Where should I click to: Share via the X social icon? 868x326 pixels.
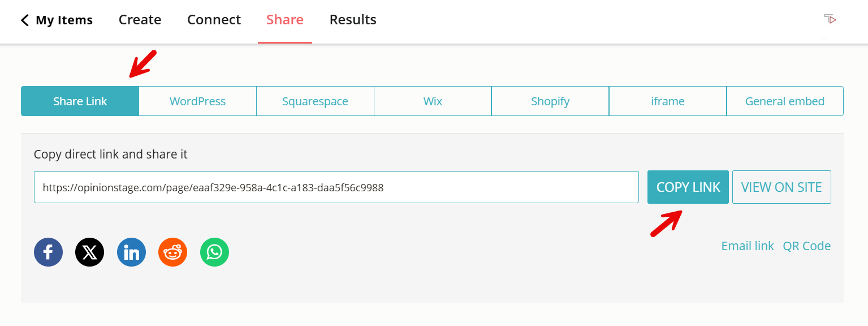[x=89, y=252]
